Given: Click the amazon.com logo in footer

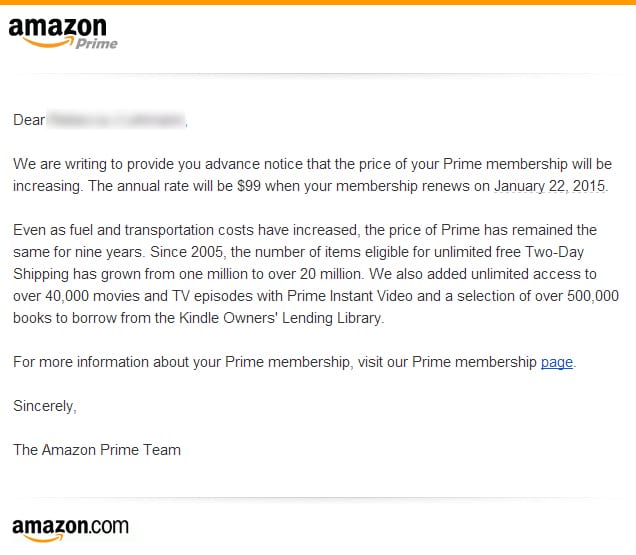Looking at the screenshot, I should (x=70, y=529).
